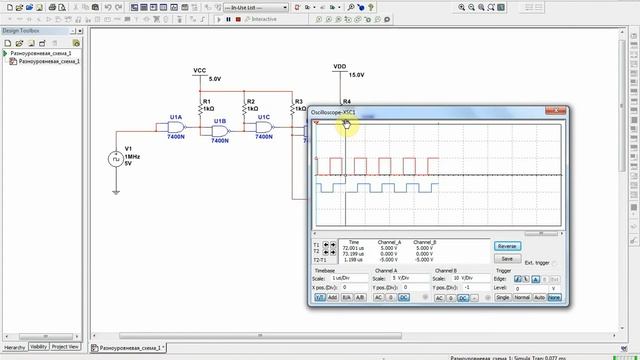
Task: Stop the simulation with the red square
Action: coord(238,19)
